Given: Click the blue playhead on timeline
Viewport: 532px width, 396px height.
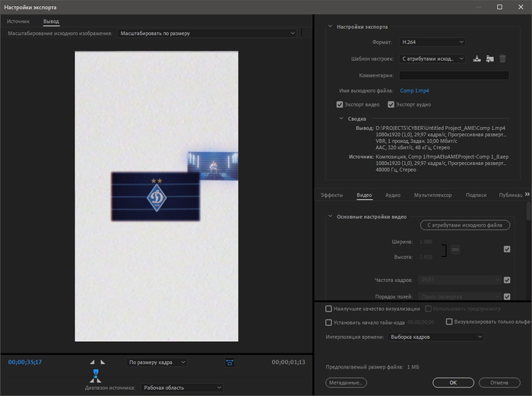Looking at the screenshot, I should click(x=96, y=373).
